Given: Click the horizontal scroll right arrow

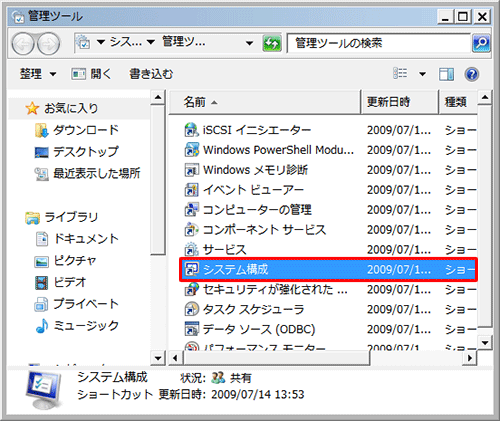Looking at the screenshot, I should point(470,358).
